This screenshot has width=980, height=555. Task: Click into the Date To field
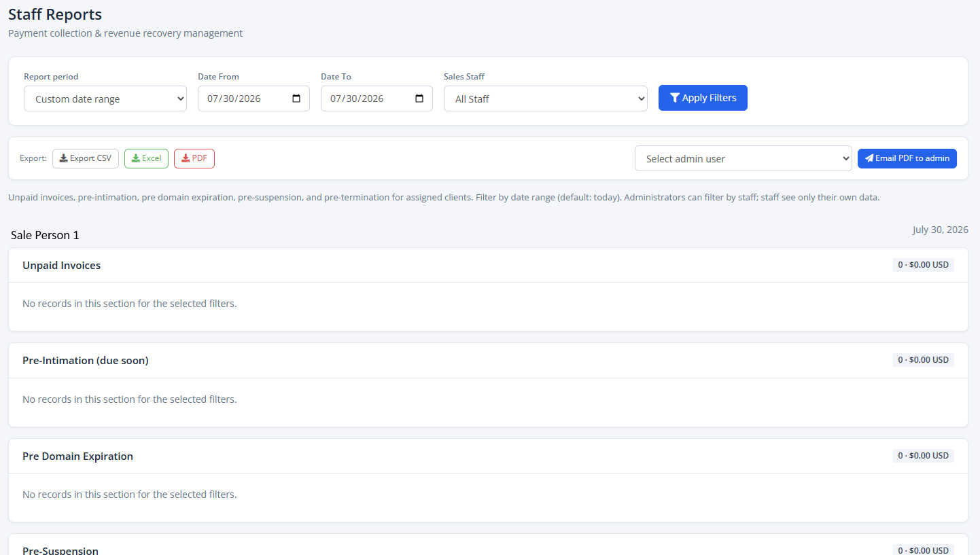click(x=377, y=99)
